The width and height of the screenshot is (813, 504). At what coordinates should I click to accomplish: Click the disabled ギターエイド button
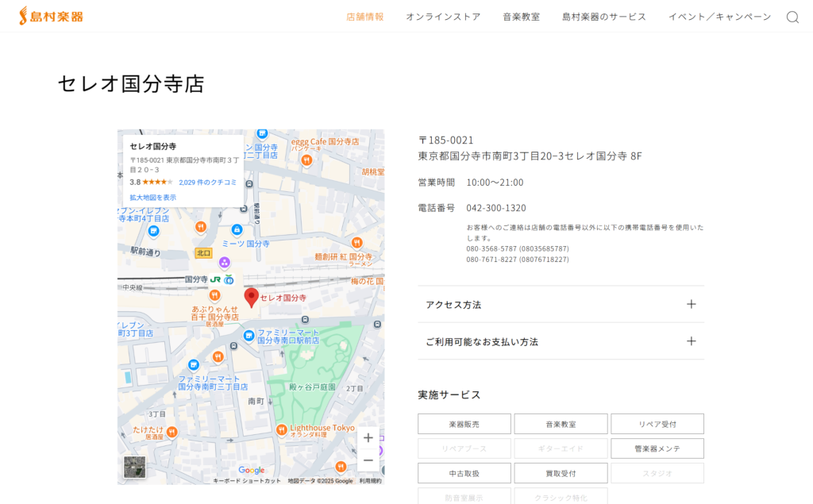[x=561, y=448]
